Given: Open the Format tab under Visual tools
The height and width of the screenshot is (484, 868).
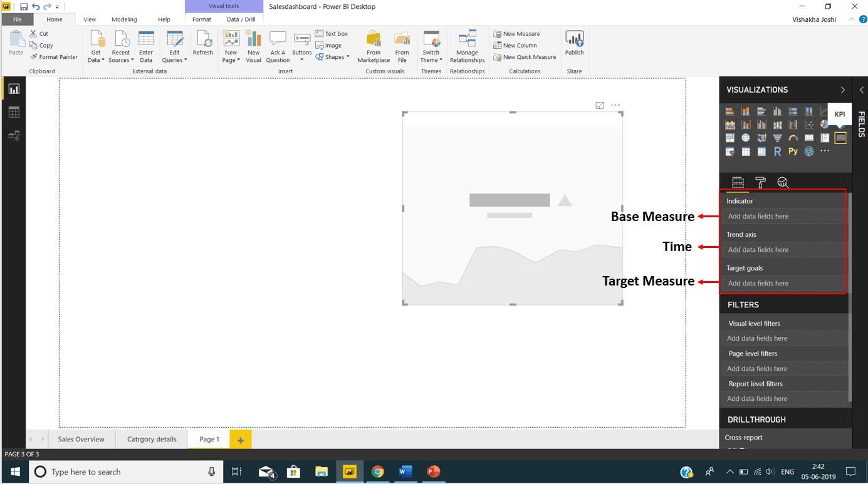Looking at the screenshot, I should [202, 19].
